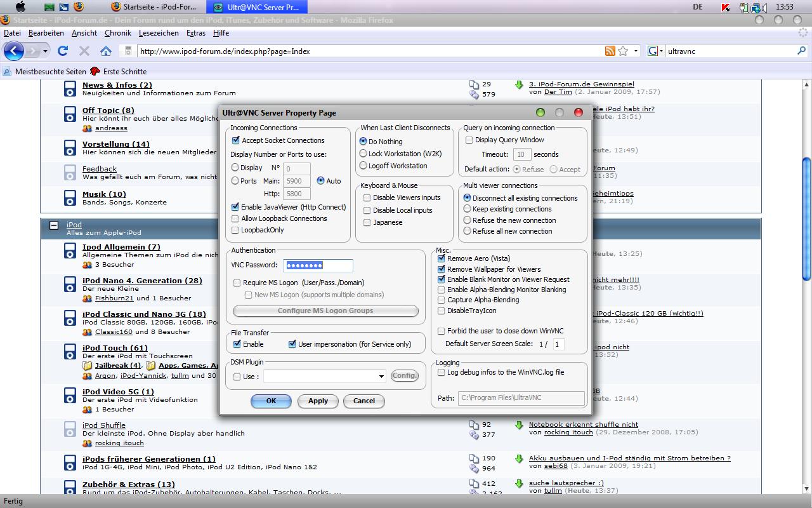Open the Bearbeiten menu
This screenshot has height=508, width=812.
pos(46,33)
